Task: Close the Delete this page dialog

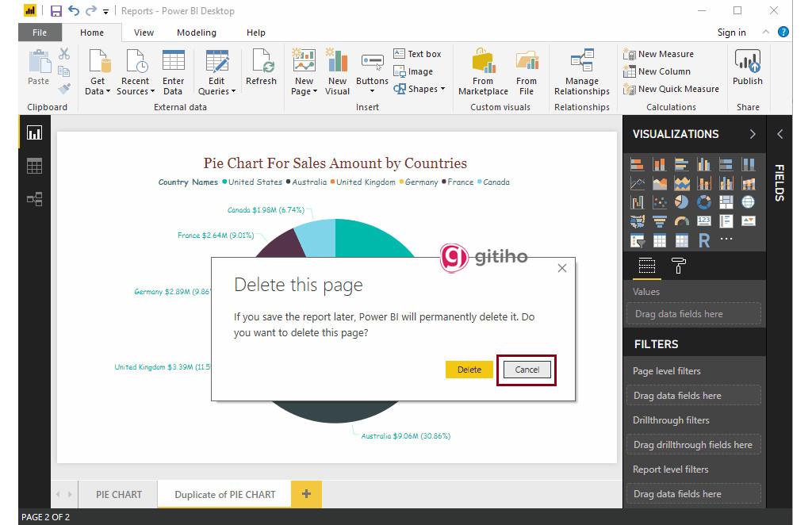Action: (562, 268)
